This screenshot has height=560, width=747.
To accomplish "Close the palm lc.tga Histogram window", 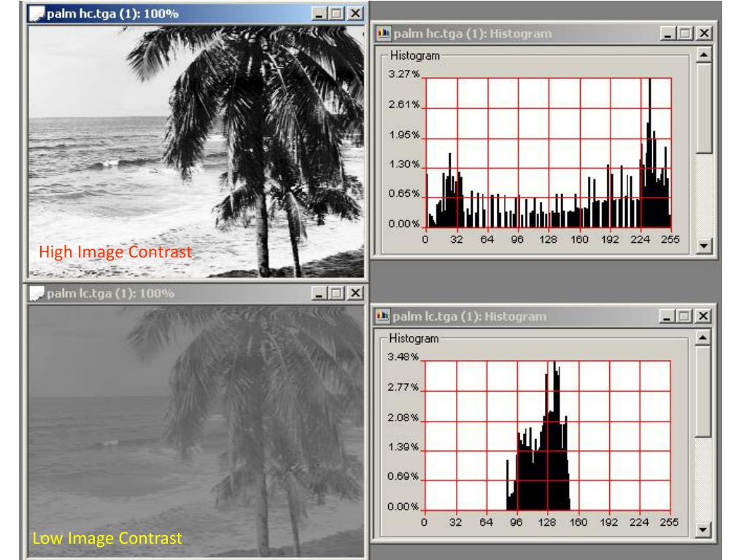I will pyautogui.click(x=703, y=316).
